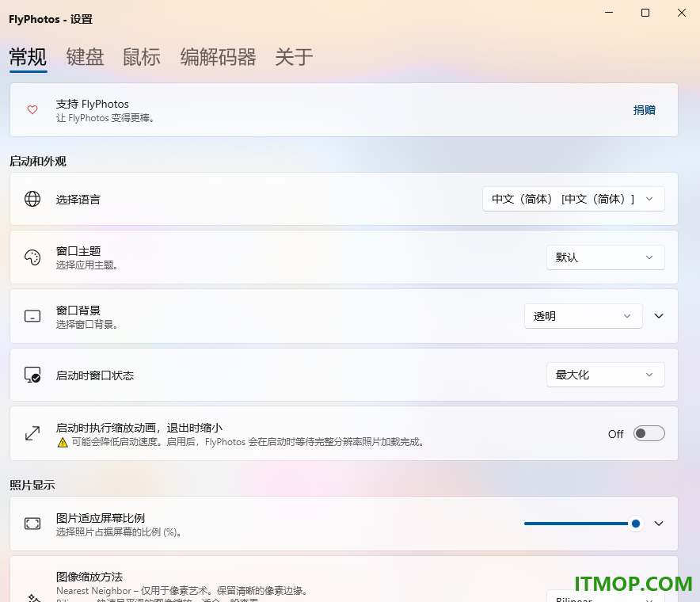Click the 选择应用主题。 description text
The image size is (700, 602).
[86, 265]
